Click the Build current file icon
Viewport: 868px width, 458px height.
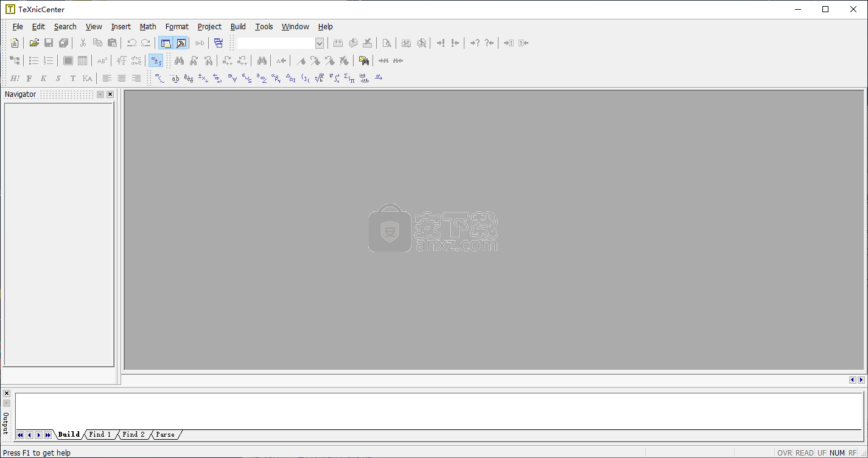tap(338, 43)
